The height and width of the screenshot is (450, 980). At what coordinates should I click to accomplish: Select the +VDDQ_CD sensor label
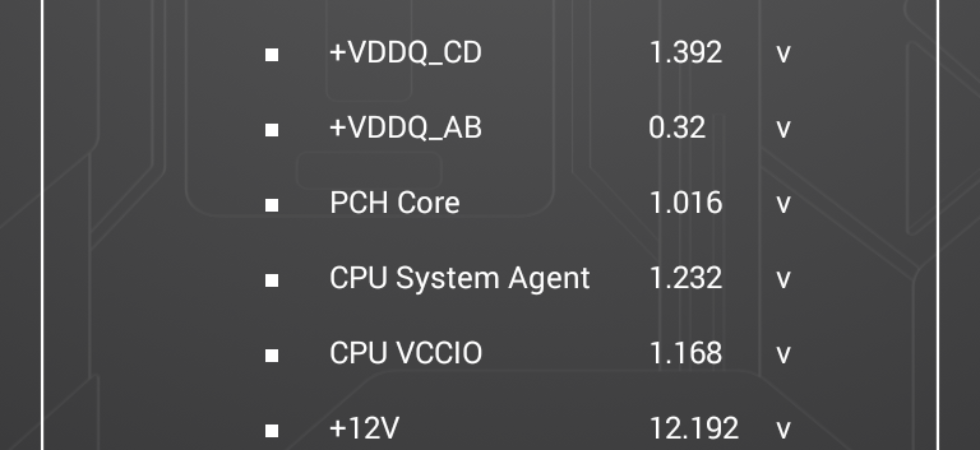[406, 54]
